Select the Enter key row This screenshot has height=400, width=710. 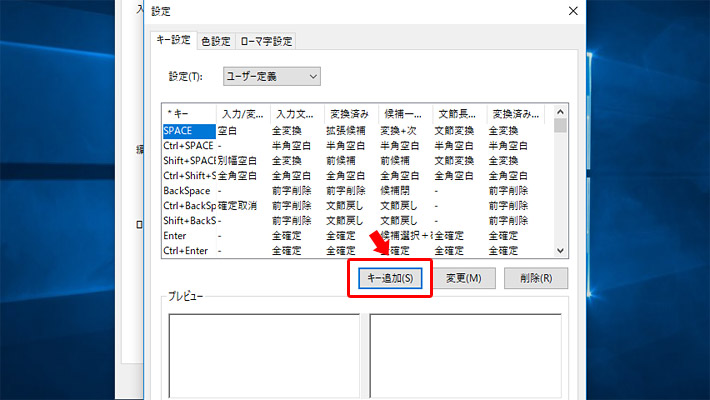click(x=188, y=235)
